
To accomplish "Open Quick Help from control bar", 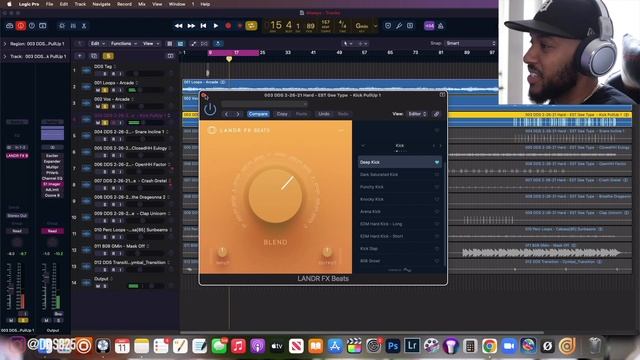I will tap(31, 26).
